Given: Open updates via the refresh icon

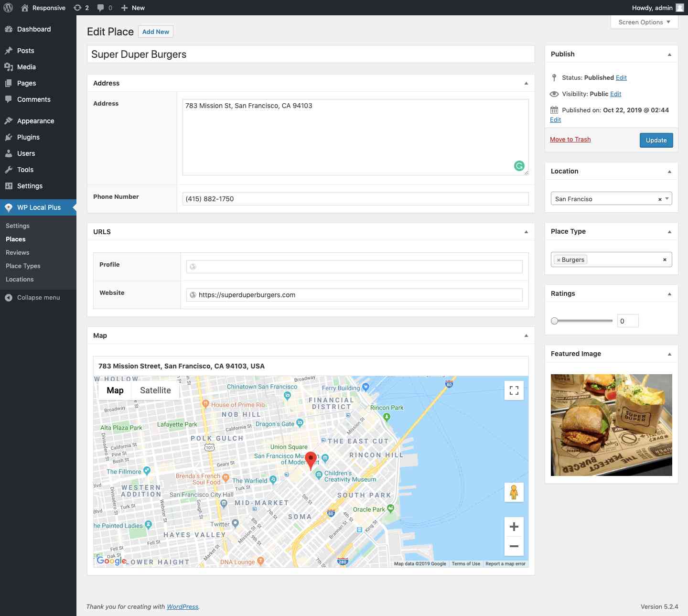Looking at the screenshot, I should point(77,8).
